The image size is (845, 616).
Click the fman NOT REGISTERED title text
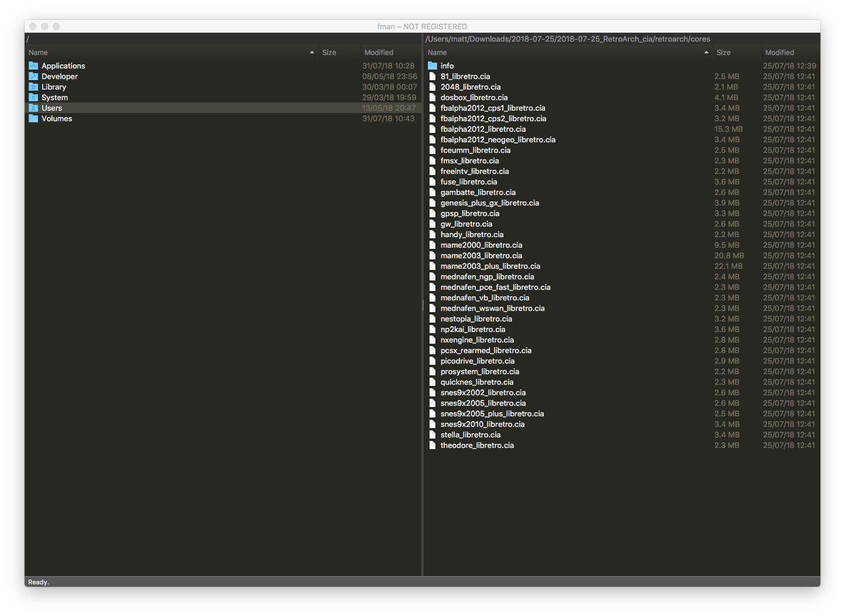[x=422, y=26]
